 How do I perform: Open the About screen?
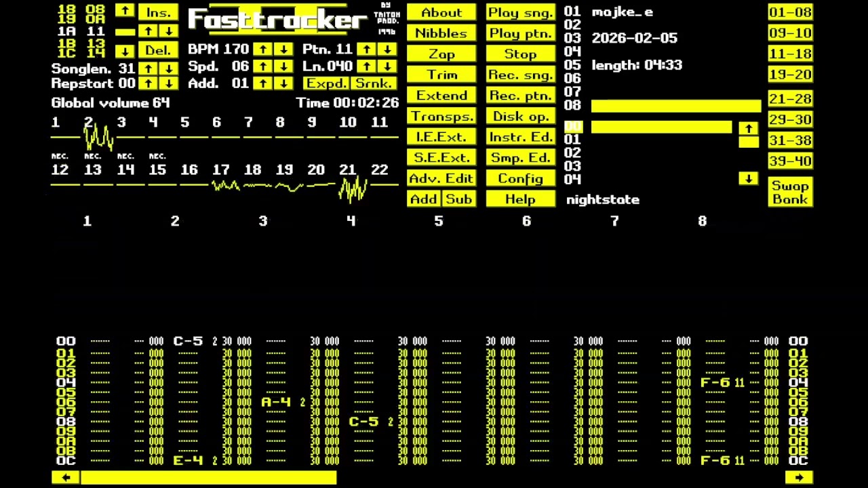point(441,12)
